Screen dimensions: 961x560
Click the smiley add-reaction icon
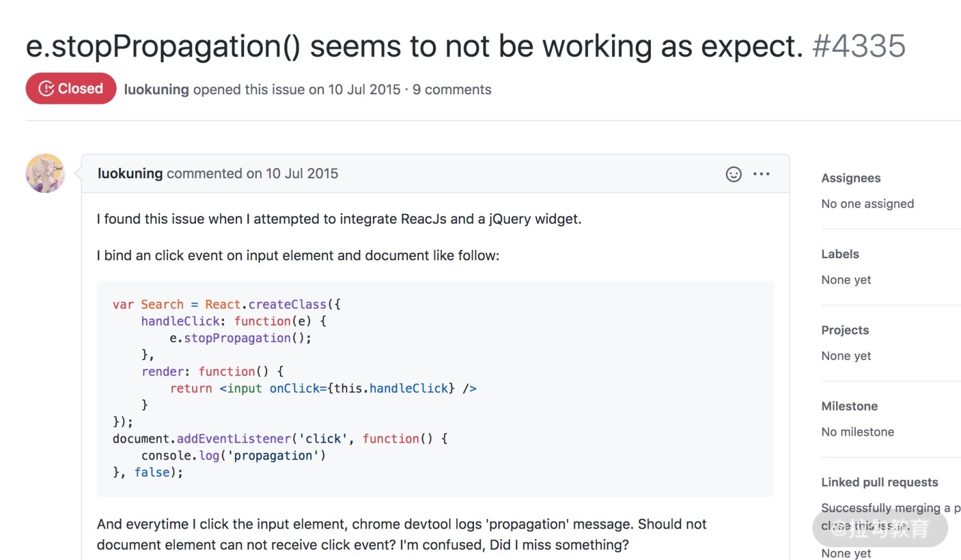734,174
